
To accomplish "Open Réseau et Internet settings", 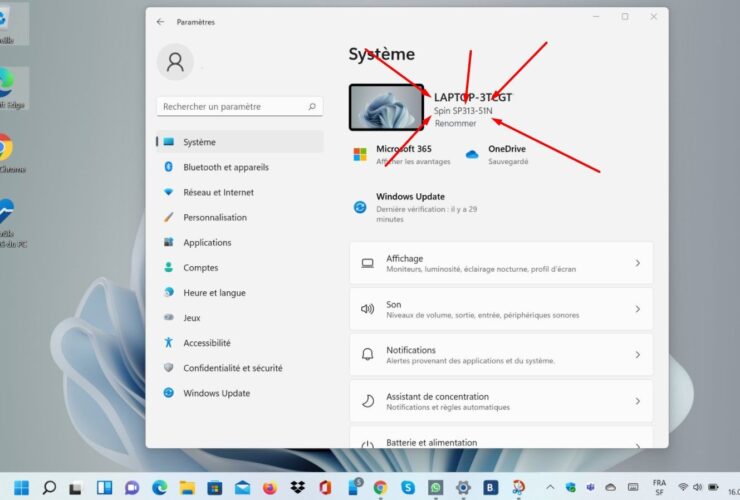I will pos(240,192).
